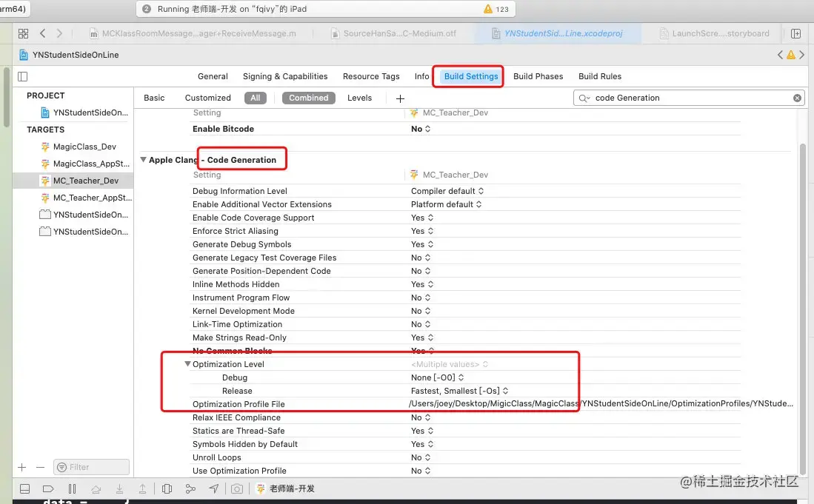The width and height of the screenshot is (814, 504).
Task: Toggle Generate Legacy Test Coverage Files No
Action: [421, 258]
